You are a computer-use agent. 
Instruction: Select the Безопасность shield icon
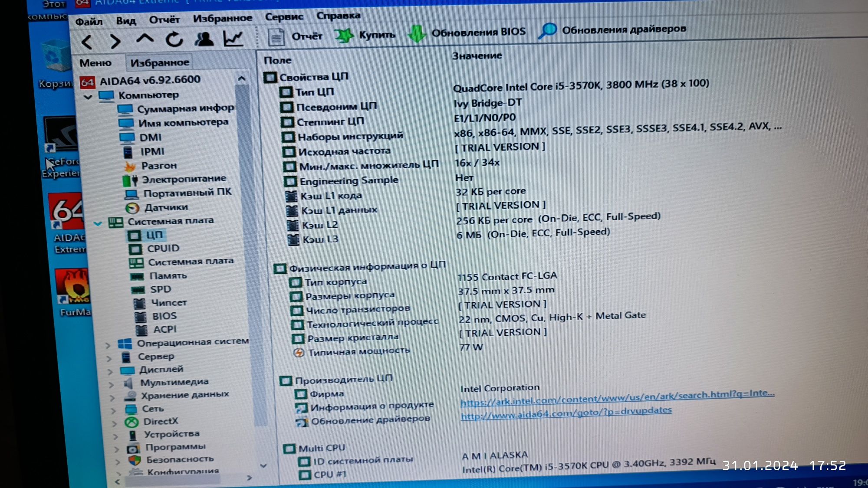tap(135, 460)
